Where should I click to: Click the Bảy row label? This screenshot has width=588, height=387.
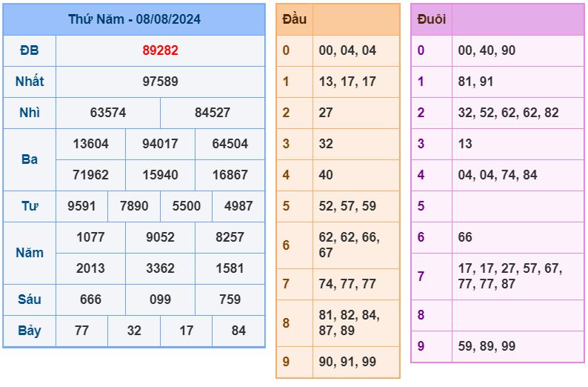[29, 331]
